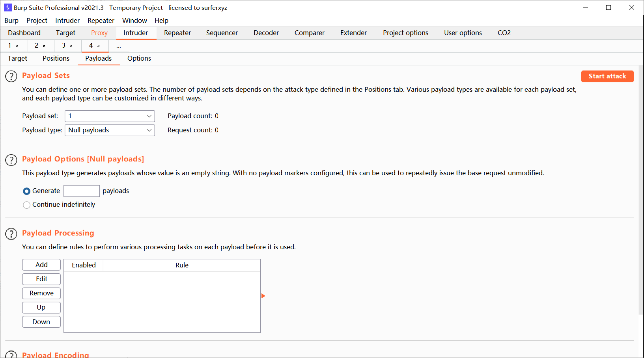Image resolution: width=644 pixels, height=358 pixels.
Task: Open the Payload Options help icon
Action: (11, 160)
